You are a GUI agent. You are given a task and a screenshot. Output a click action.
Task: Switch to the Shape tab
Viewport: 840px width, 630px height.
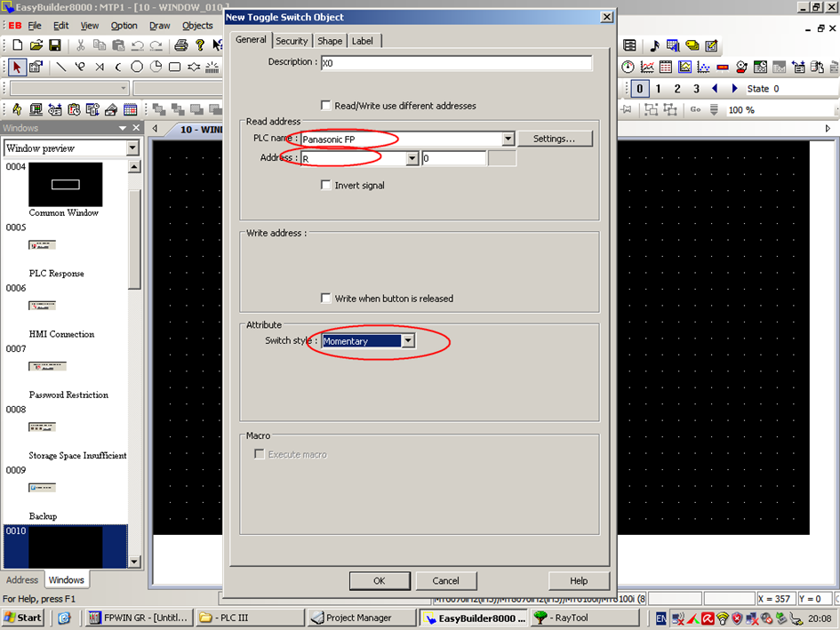[x=330, y=40]
